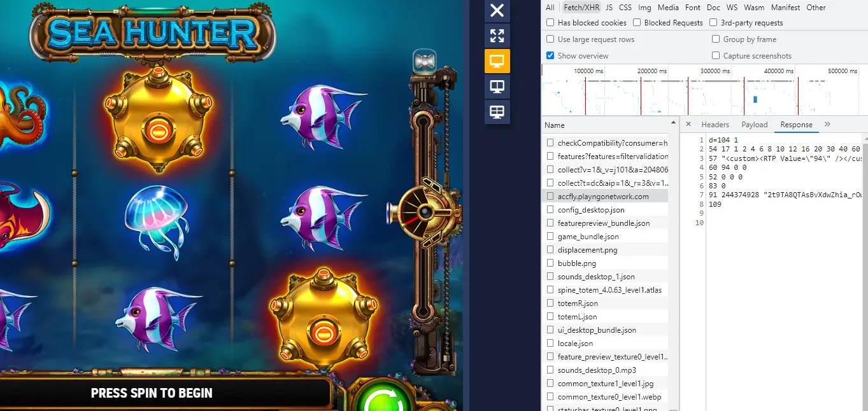Open the ui_desktop_bundle.json request
The width and height of the screenshot is (868, 411).
(x=605, y=330)
